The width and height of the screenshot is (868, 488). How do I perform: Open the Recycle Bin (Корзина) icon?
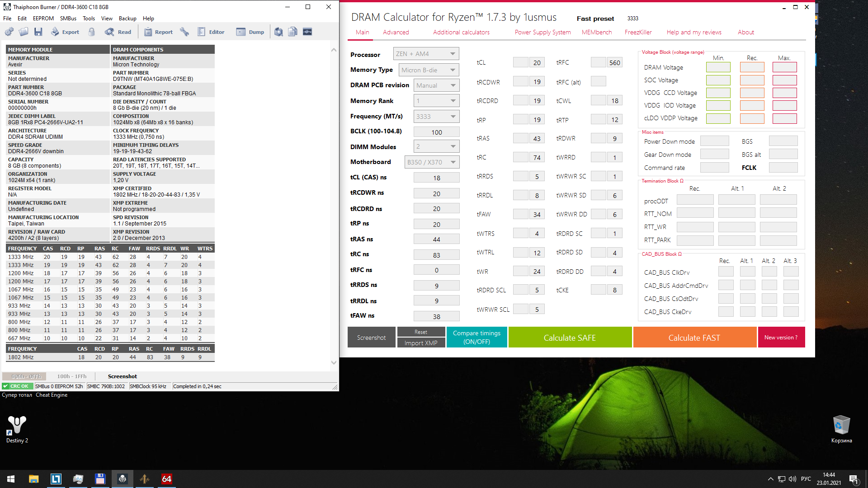841,429
